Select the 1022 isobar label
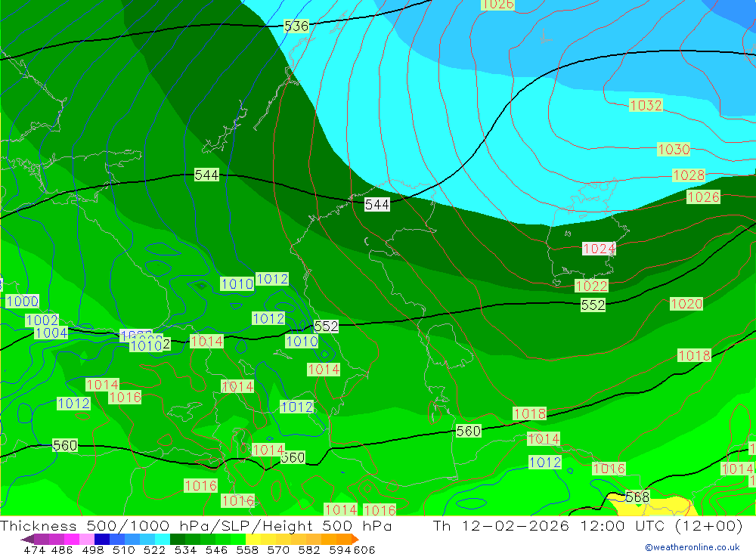The width and height of the screenshot is (756, 554). coord(591,286)
